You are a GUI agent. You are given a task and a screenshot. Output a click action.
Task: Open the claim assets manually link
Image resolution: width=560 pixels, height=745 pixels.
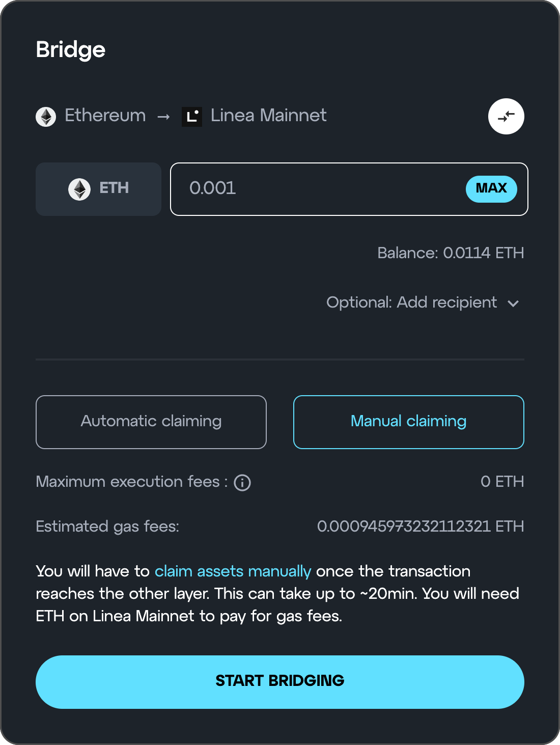233,571
